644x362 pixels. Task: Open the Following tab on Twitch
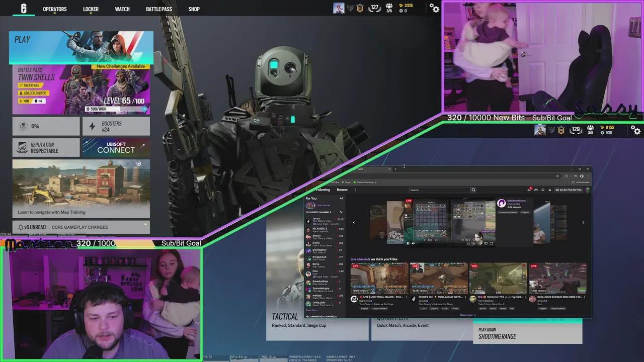[323, 190]
